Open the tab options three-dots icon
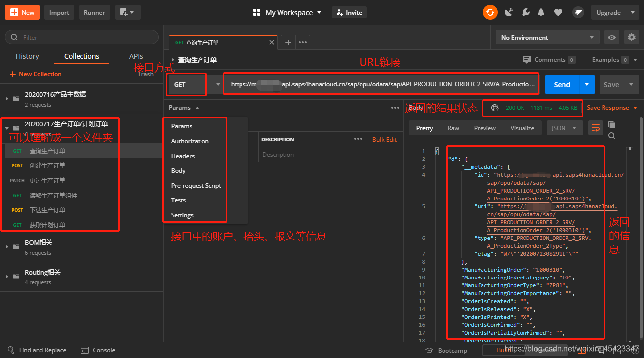644x358 pixels. click(303, 42)
